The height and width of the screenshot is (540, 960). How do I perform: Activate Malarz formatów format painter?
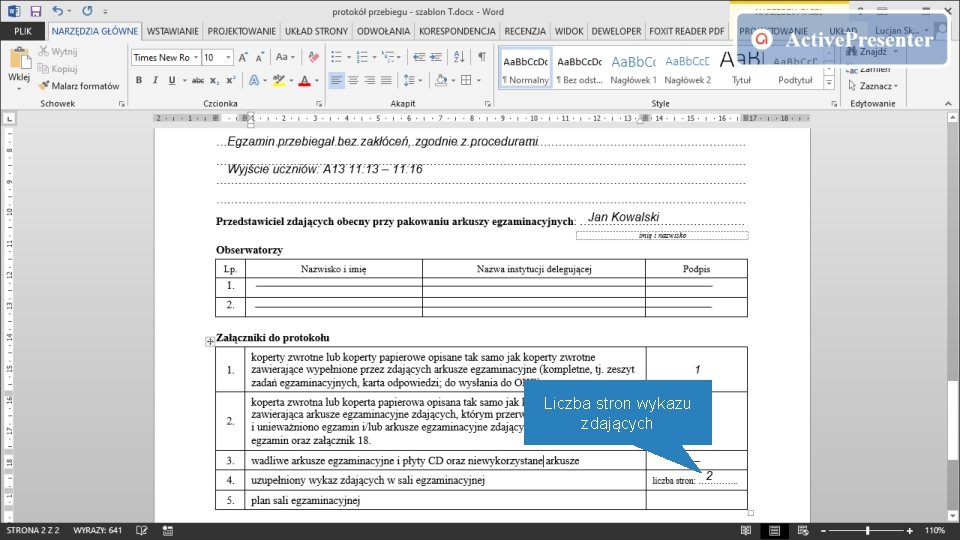pos(78,86)
